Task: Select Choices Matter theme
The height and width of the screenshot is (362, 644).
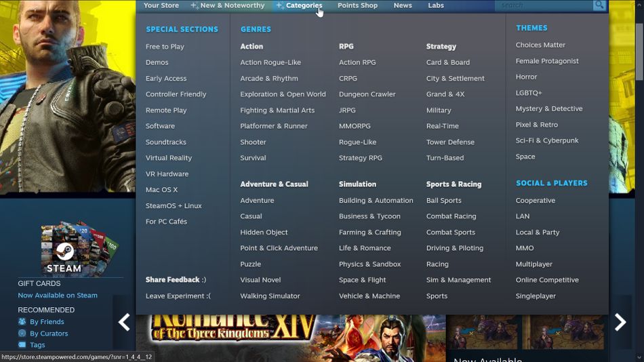Action: (540, 45)
